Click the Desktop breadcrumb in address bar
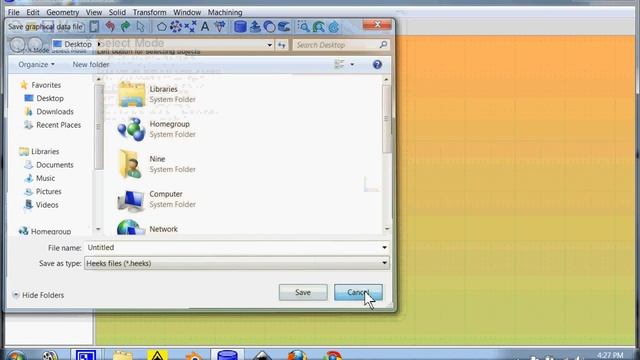Viewport: 640px width, 360px height. [x=78, y=44]
